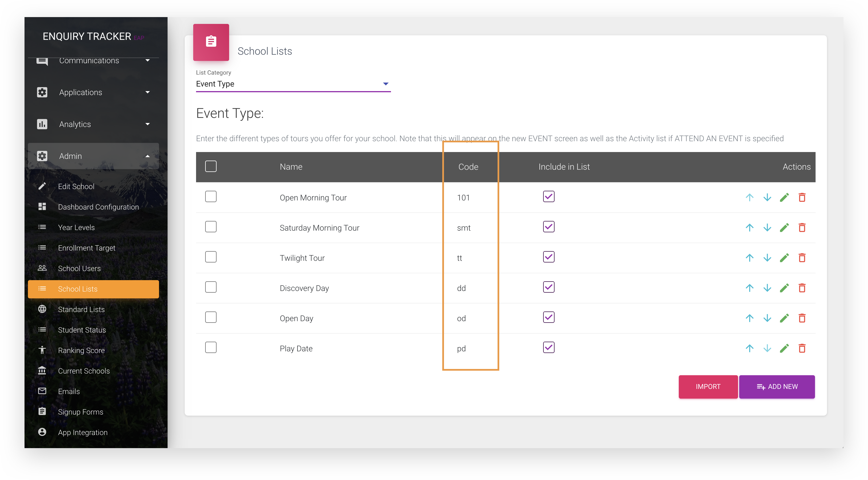Edit the Twilight Tour entry with pencil icon
Screen dimensions: 868x480
coord(785,257)
